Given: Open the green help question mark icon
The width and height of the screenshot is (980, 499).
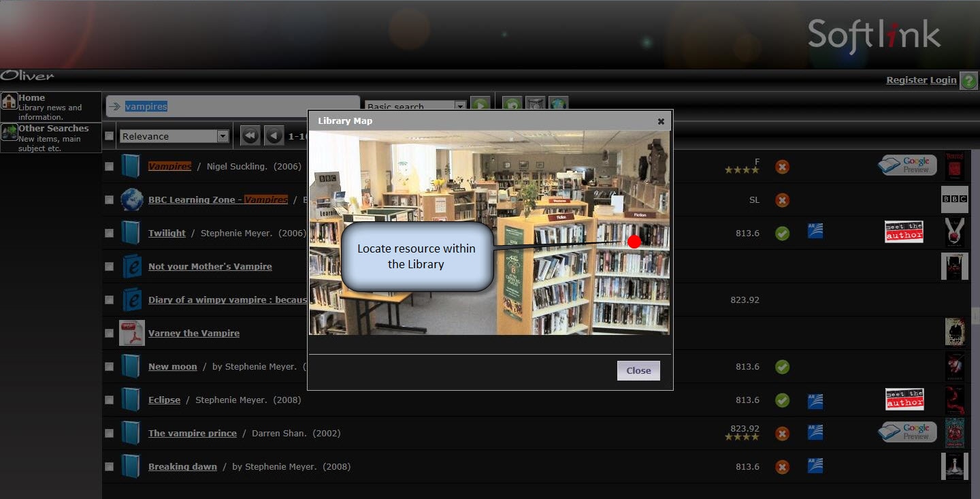Looking at the screenshot, I should click(x=968, y=80).
